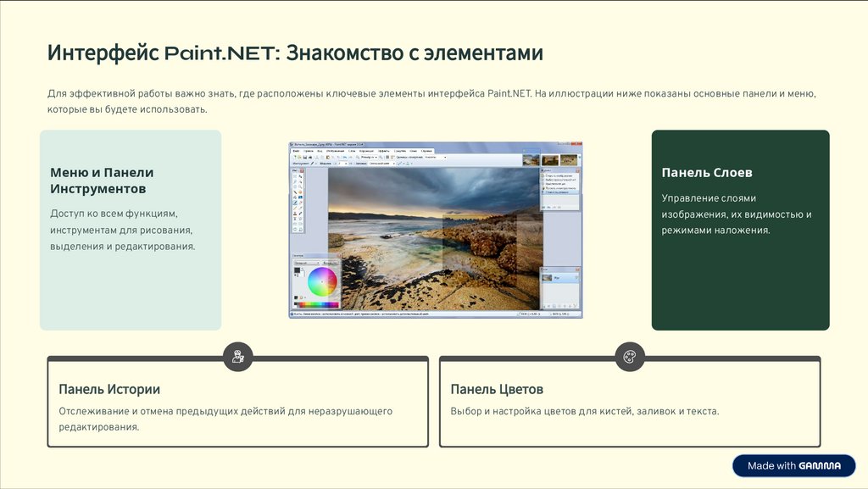Image resolution: width=868 pixels, height=489 pixels.
Task: Close the Paint.NET colors floating window
Action: 339,256
